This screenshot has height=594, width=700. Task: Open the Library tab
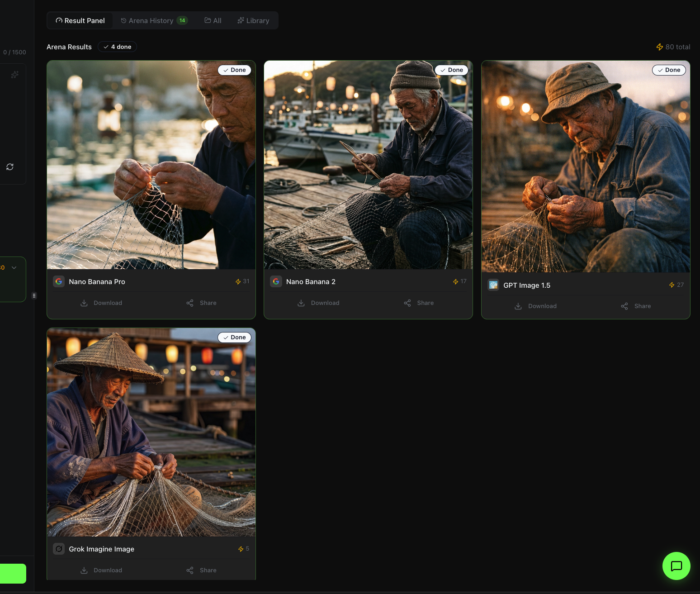pos(253,21)
